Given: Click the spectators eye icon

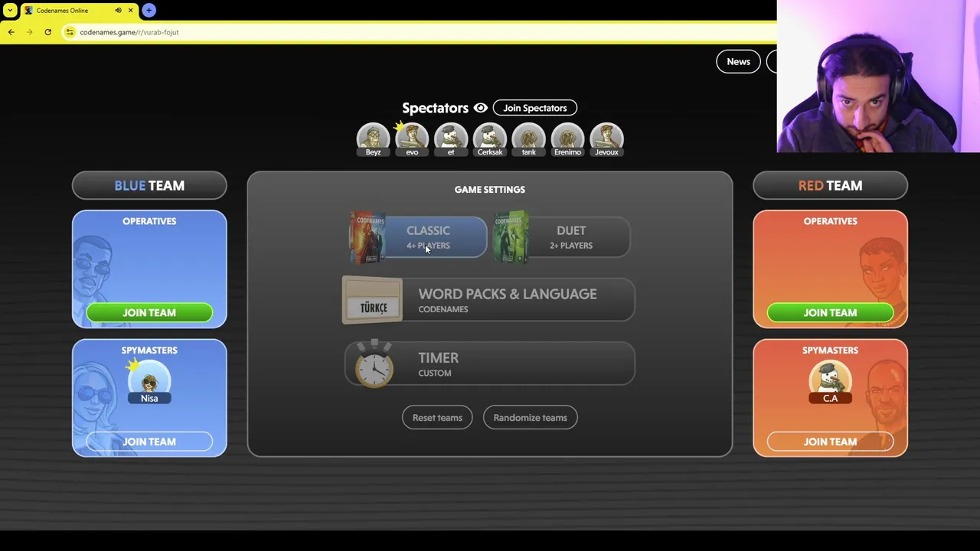Looking at the screenshot, I should tap(481, 108).
